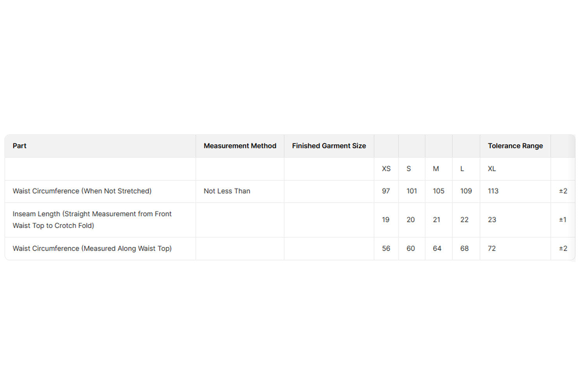Click the Tolerance Range column header
Image resolution: width=586 pixels, height=392 pixels.
[515, 146]
